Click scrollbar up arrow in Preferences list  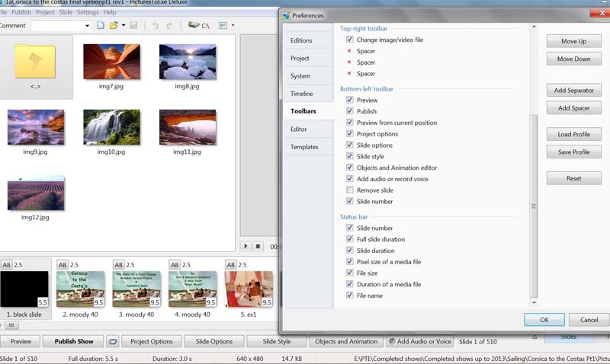point(534,27)
